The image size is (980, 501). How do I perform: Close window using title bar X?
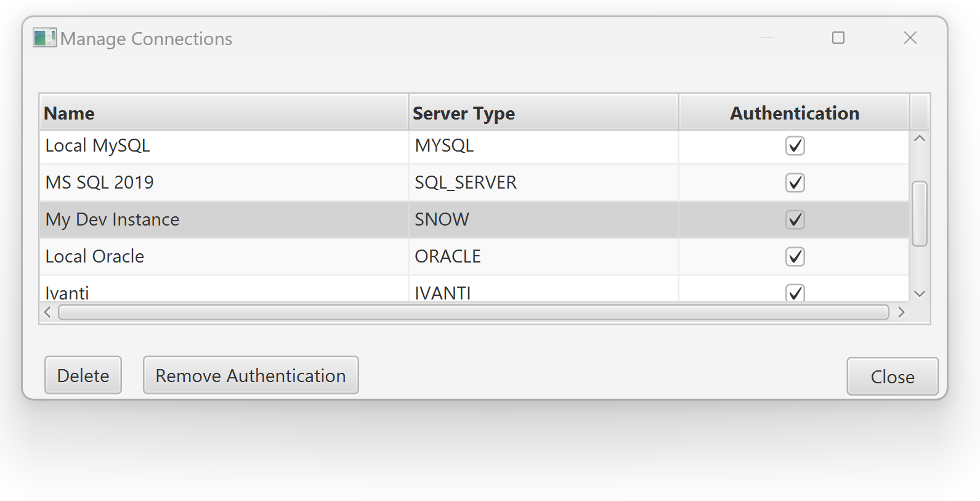910,38
